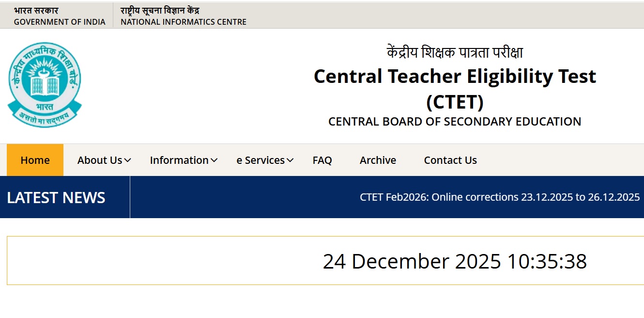644x318 pixels.
Task: Click the Central Teacher Eligibility Test heading
Action: [455, 76]
